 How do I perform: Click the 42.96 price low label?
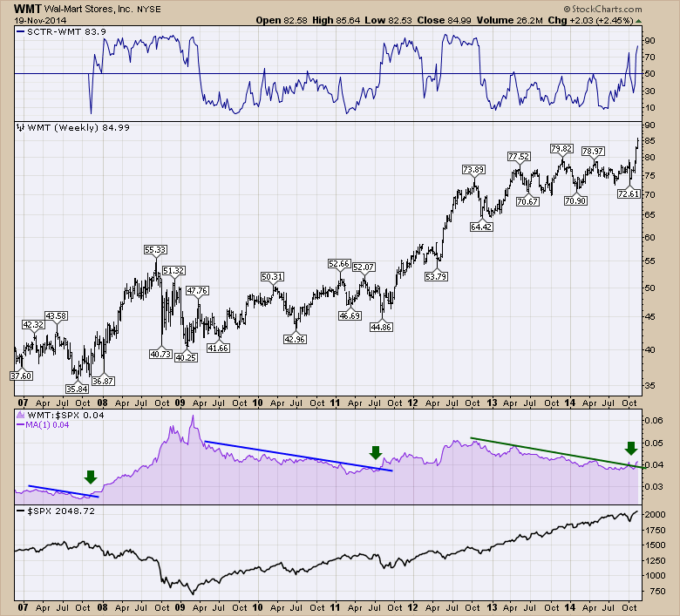[295, 340]
